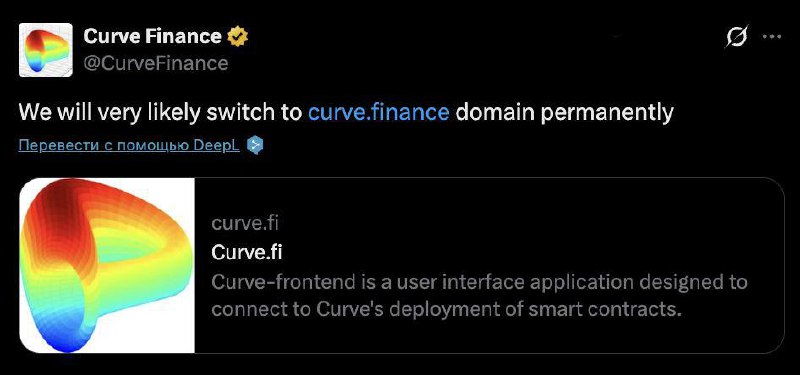Viewport: 800px width, 375px height.
Task: Open the Curve.fi card title
Action: [246, 253]
